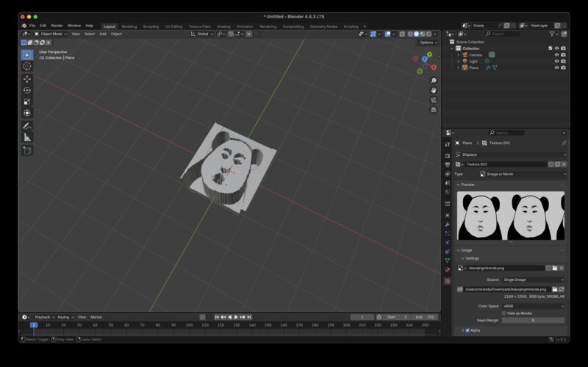Toggle the View as Render checkbox
The width and height of the screenshot is (588, 367).
[x=503, y=313]
